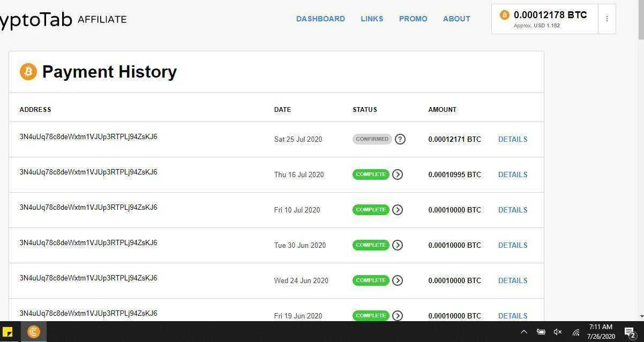Click the COMPLETE badge for Thu 16 Jul 2020
This screenshot has width=644, height=342.
click(371, 174)
